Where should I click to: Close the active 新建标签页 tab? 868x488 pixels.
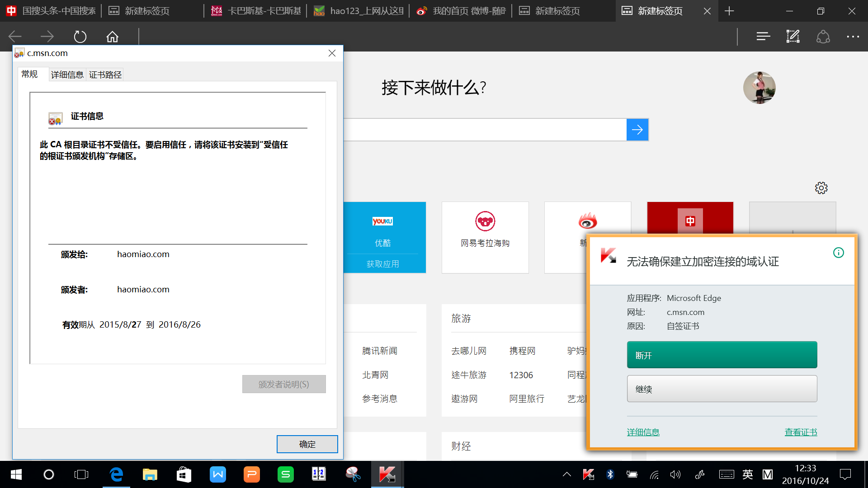tap(707, 11)
